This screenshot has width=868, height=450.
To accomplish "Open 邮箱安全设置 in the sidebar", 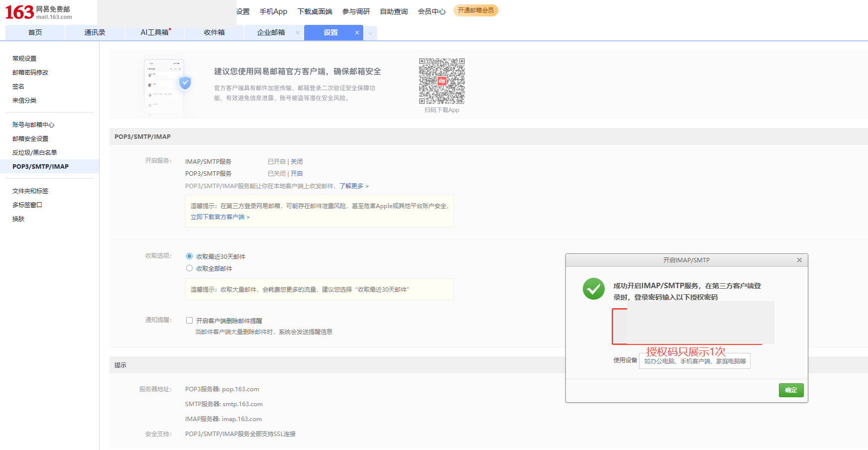I will (30, 139).
